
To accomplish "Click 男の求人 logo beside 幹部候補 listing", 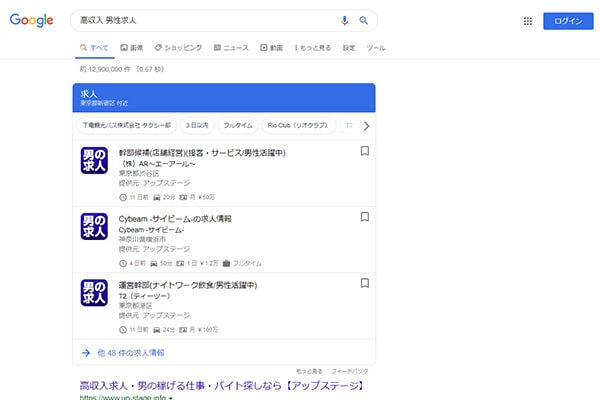I will coord(94,160).
